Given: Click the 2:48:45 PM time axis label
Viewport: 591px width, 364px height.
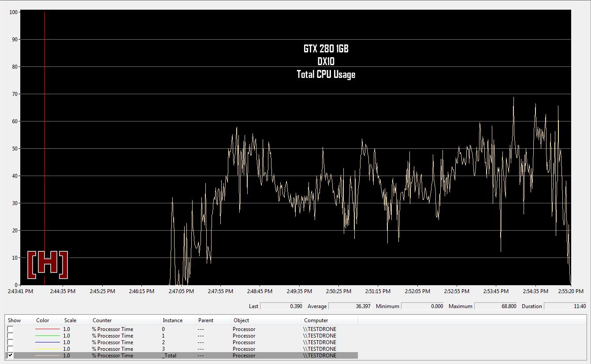Looking at the screenshot, I should 260,291.
